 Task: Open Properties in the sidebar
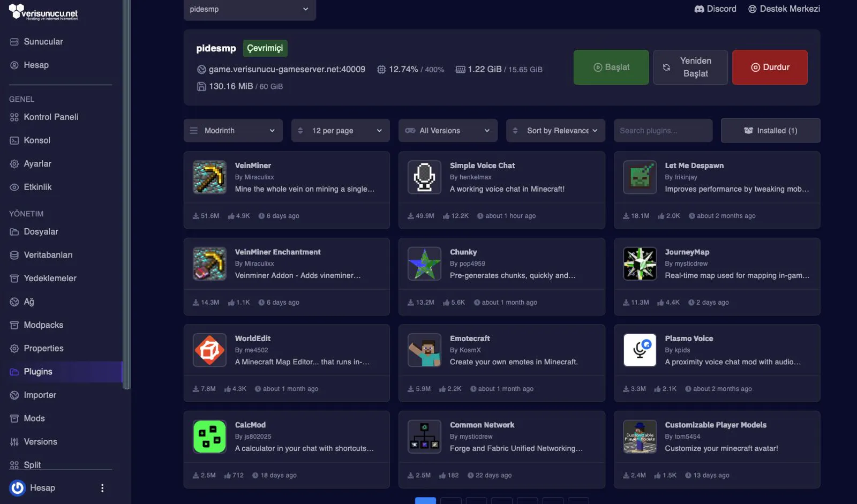pos(43,349)
